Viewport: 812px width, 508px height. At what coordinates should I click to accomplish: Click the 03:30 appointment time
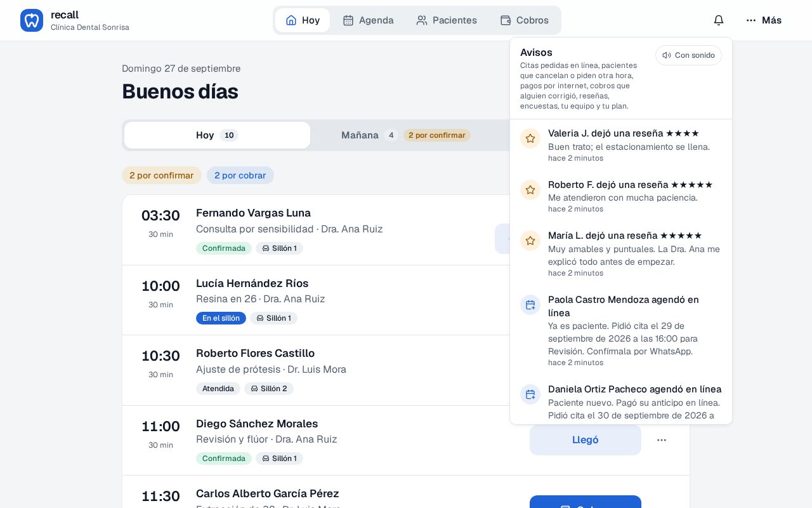click(x=160, y=215)
